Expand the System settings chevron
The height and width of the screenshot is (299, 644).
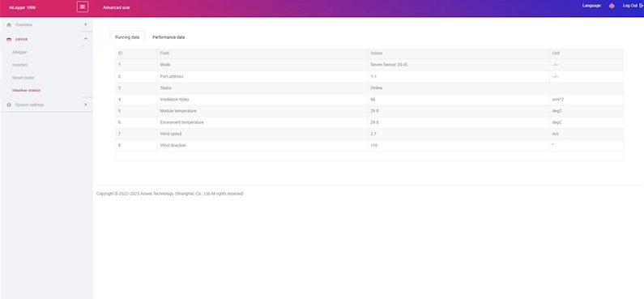click(85, 105)
